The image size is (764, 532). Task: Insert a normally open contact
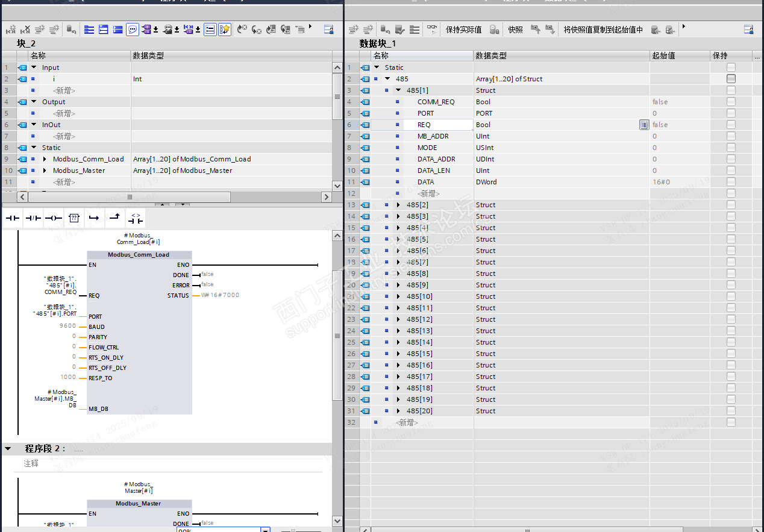pyautogui.click(x=12, y=218)
